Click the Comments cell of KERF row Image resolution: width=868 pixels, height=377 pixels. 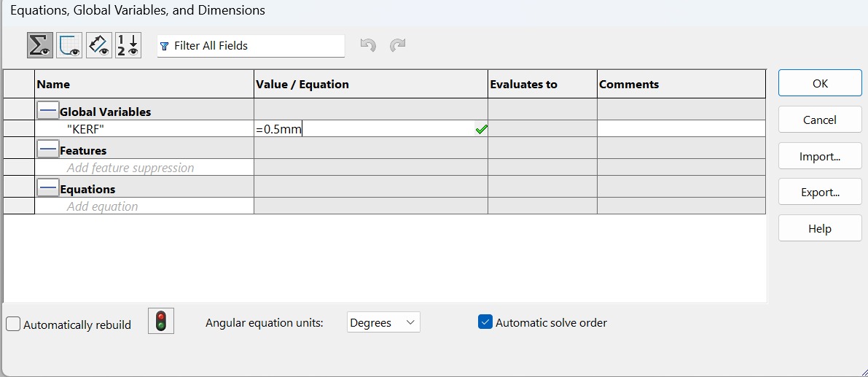(681, 130)
